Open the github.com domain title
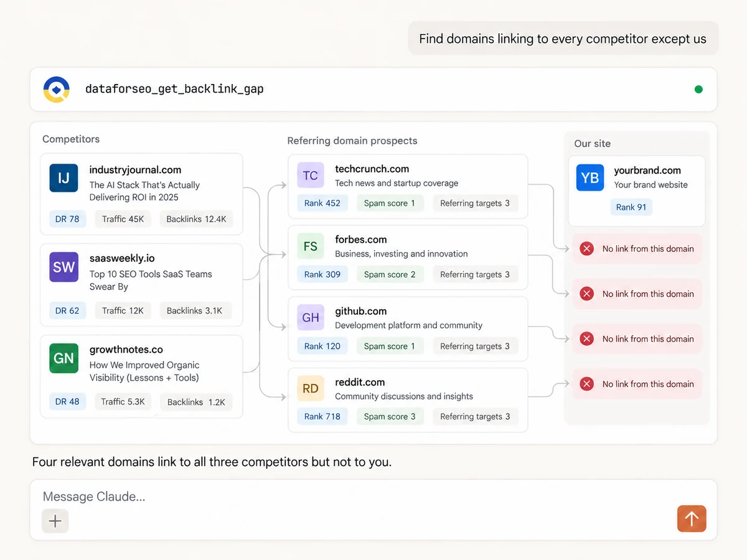The width and height of the screenshot is (747, 560). pos(360,311)
